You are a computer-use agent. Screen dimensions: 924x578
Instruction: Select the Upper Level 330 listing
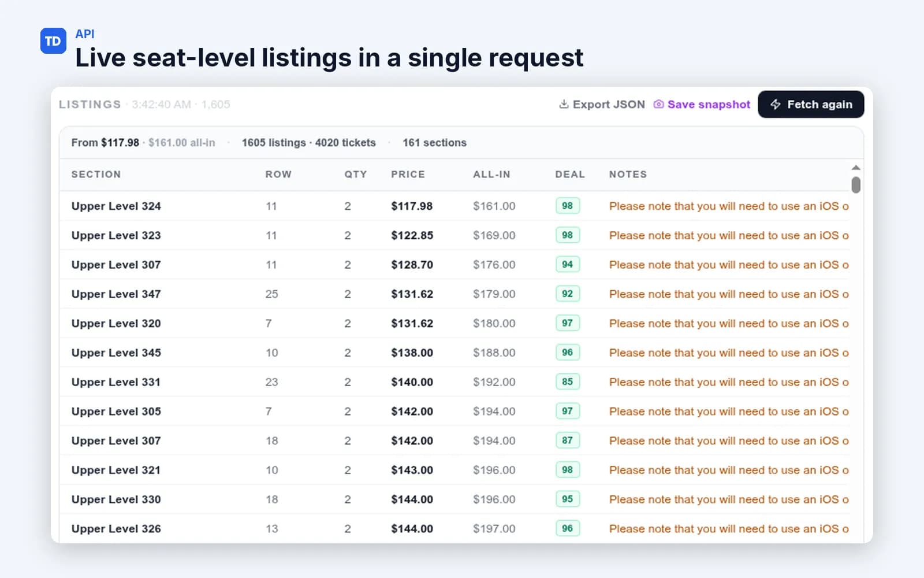[x=455, y=499]
